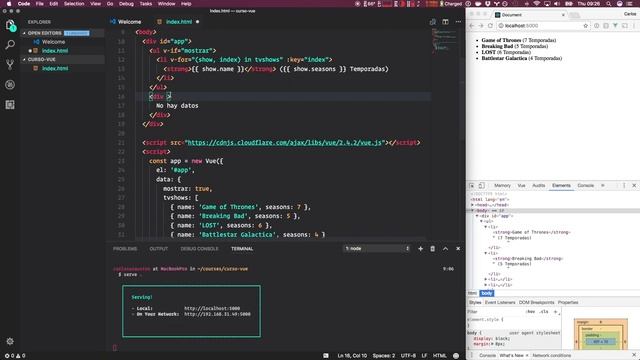Click the errors and warnings status bar indicator
The image size is (640, 360).
15,356
